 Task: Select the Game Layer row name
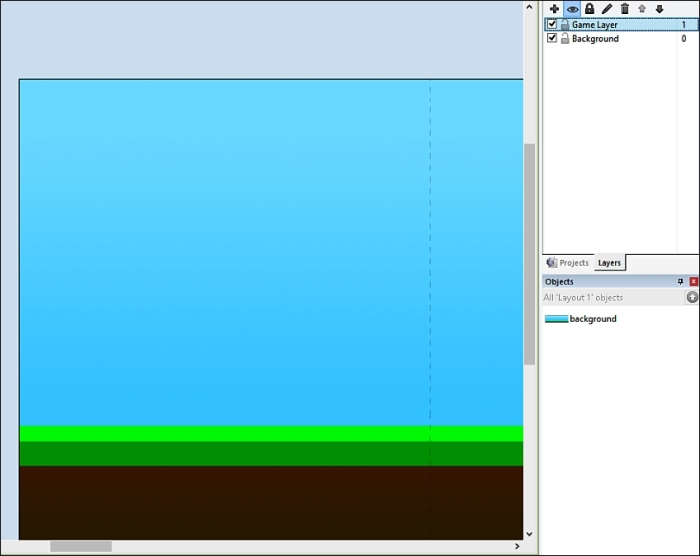pos(595,25)
